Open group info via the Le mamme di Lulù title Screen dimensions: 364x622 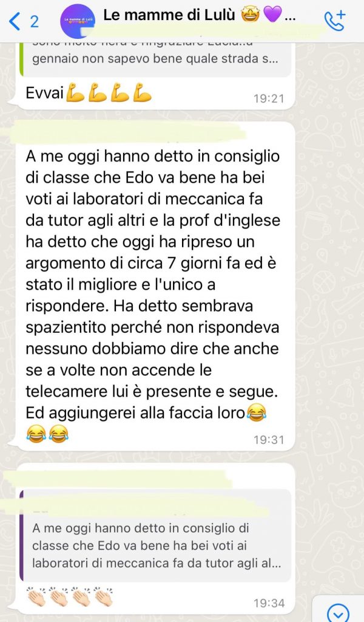[x=169, y=15]
